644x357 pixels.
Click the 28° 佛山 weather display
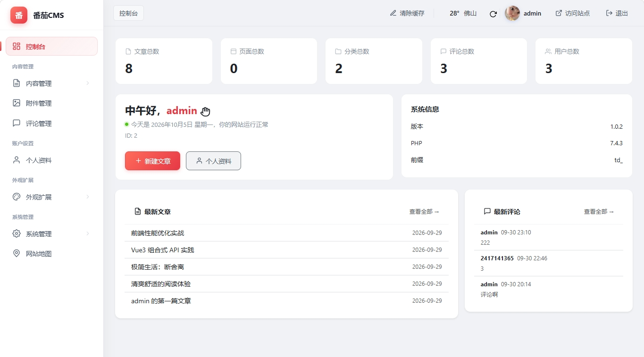coord(463,13)
